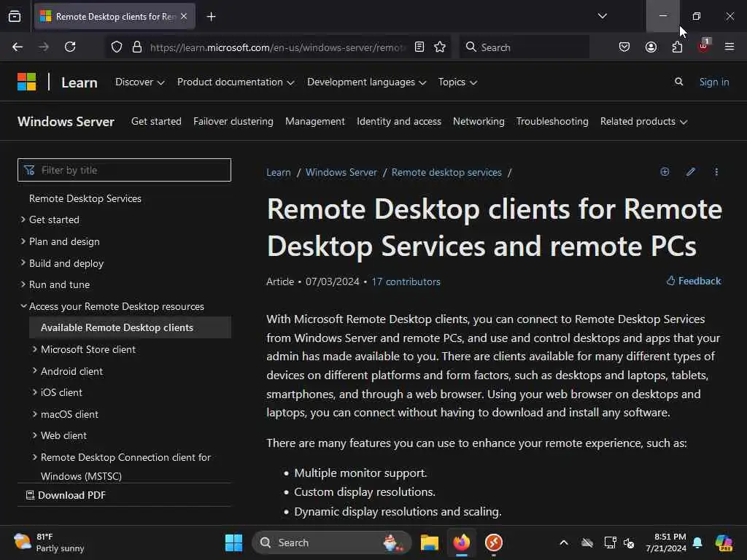Click the Feedback link
This screenshot has height=560, width=747.
pyautogui.click(x=694, y=281)
